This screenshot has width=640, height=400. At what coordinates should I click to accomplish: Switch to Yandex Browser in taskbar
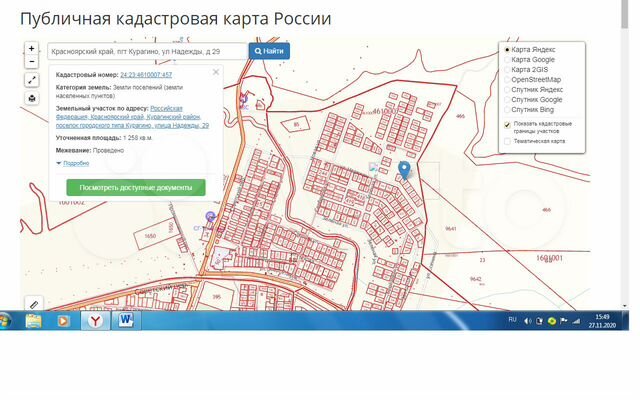[95, 321]
